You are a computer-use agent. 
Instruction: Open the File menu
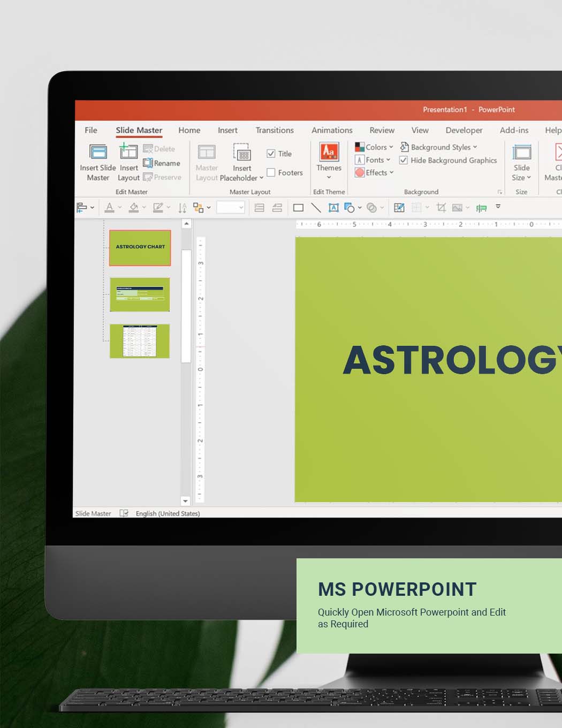coord(91,130)
